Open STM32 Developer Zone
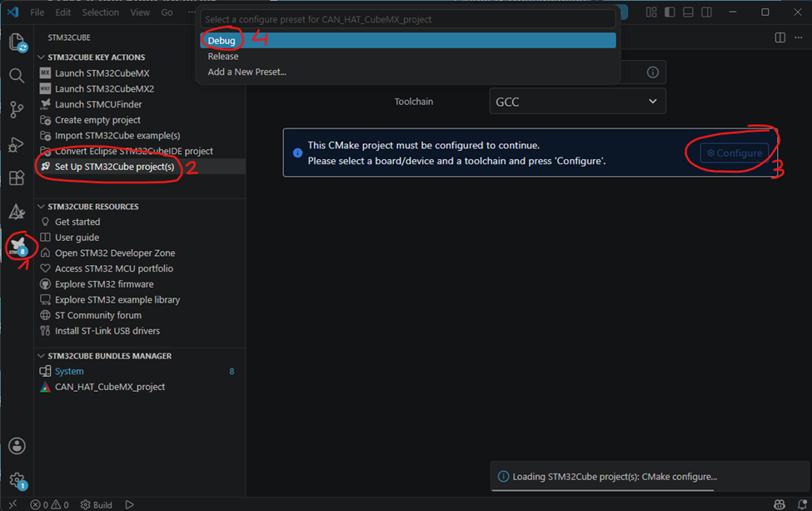The height and width of the screenshot is (511, 812). 115,253
